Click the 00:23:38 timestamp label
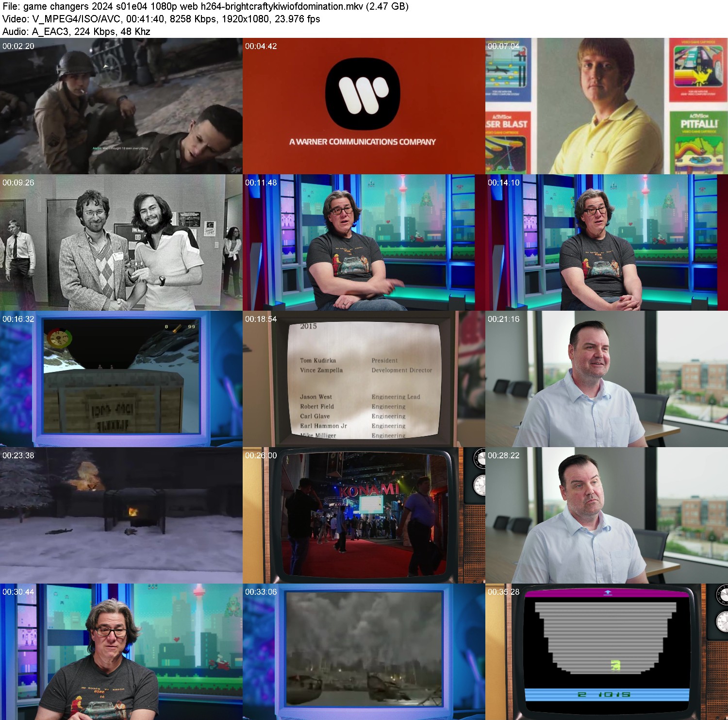This screenshot has height=720, width=728. tap(18, 455)
